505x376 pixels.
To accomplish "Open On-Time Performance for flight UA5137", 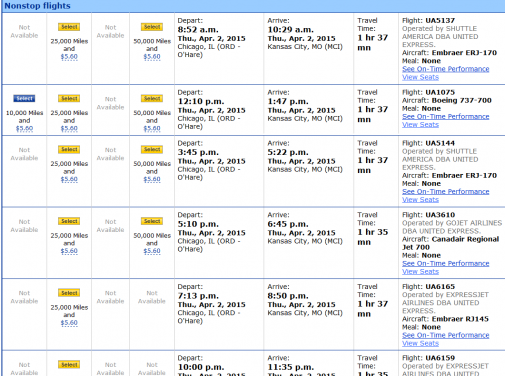I will [x=446, y=69].
